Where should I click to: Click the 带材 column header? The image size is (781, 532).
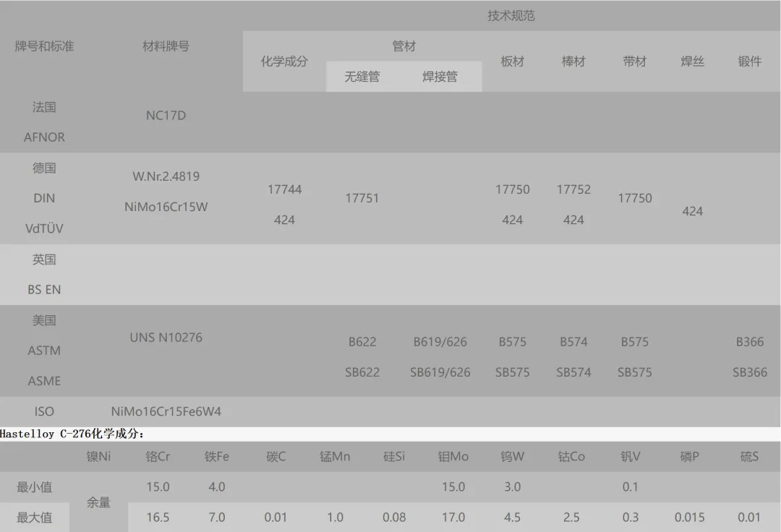tap(635, 61)
